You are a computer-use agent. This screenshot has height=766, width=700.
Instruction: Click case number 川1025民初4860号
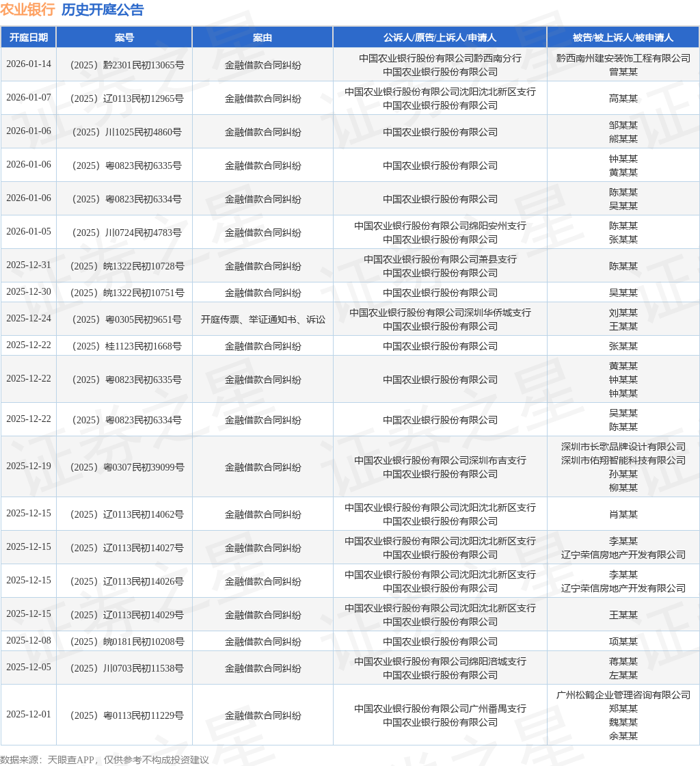click(127, 132)
